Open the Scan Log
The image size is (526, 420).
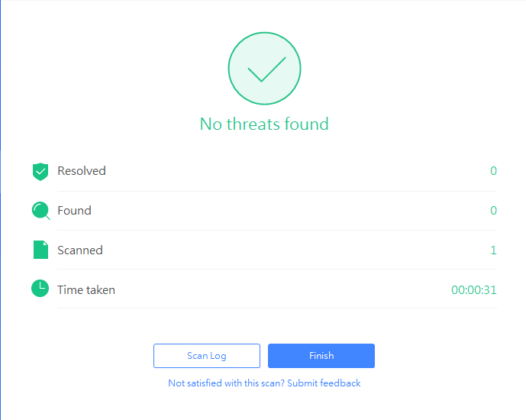(x=207, y=356)
